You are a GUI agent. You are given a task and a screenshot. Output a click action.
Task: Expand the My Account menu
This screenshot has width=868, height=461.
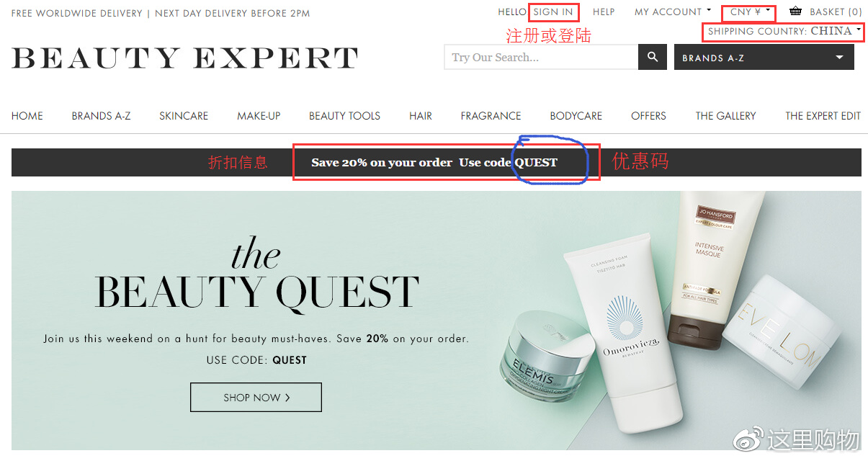(673, 12)
